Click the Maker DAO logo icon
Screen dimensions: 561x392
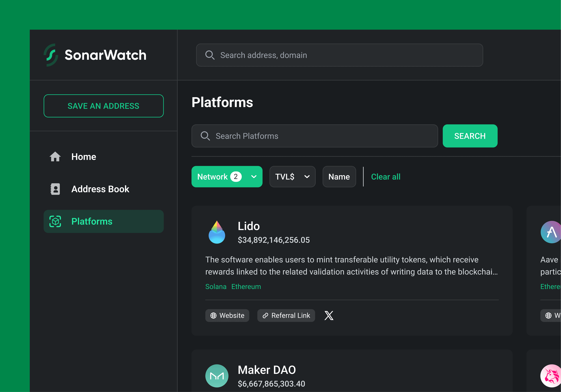[x=217, y=376]
